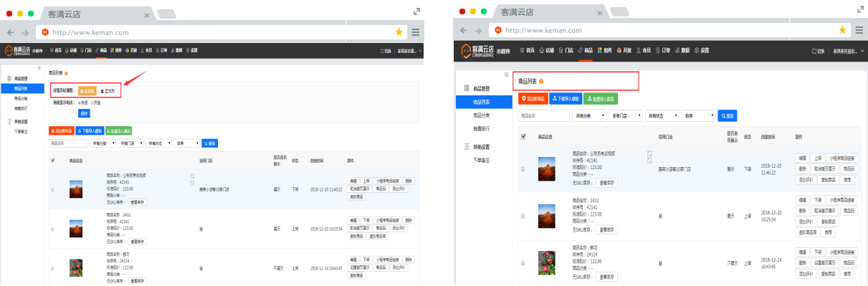Click blue 查询 button in right window
This screenshot has width=868, height=286.
pyautogui.click(x=727, y=115)
